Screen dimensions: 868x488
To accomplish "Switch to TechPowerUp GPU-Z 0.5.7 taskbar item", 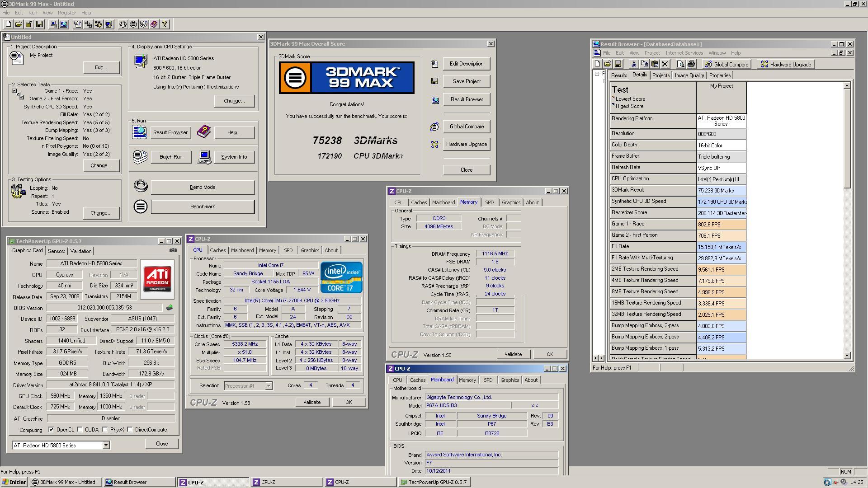I will click(x=434, y=482).
